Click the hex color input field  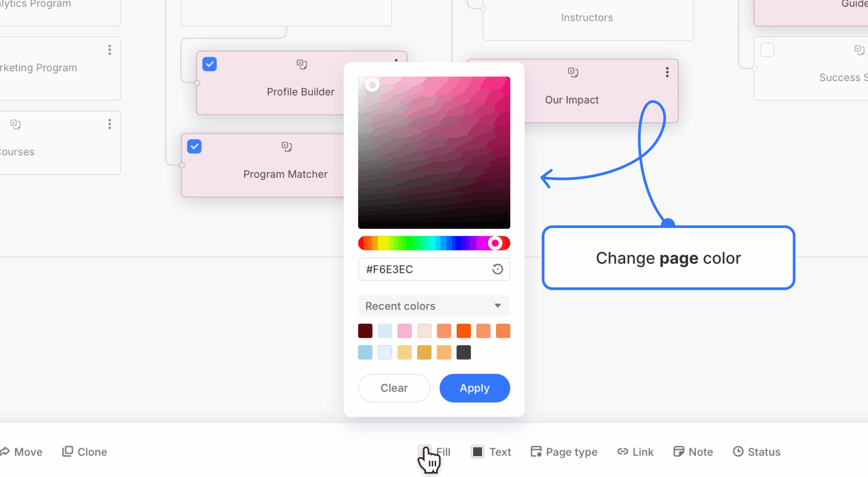click(434, 269)
